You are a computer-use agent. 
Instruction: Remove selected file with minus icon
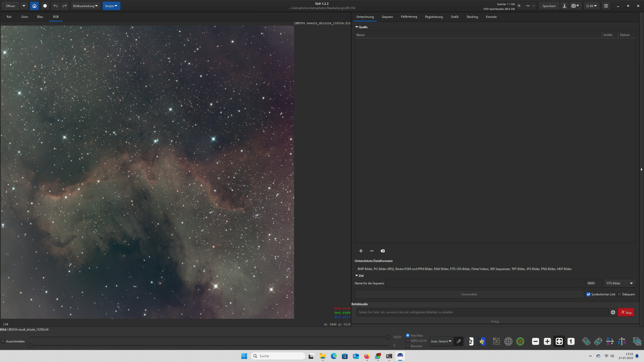pos(372,251)
